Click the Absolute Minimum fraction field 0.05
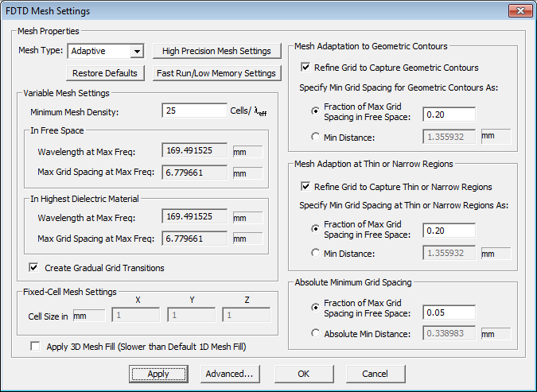Viewport: 537px width, 392px height. 449,312
